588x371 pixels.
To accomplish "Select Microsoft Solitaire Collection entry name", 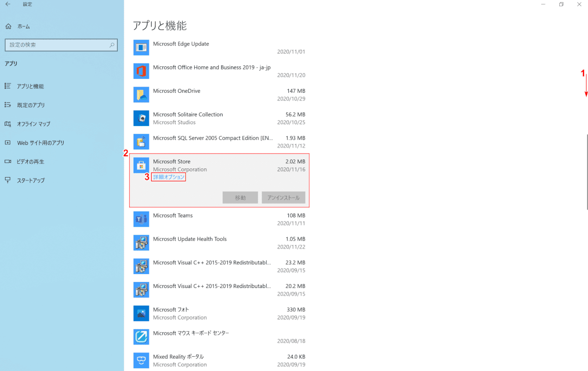I will pos(188,115).
